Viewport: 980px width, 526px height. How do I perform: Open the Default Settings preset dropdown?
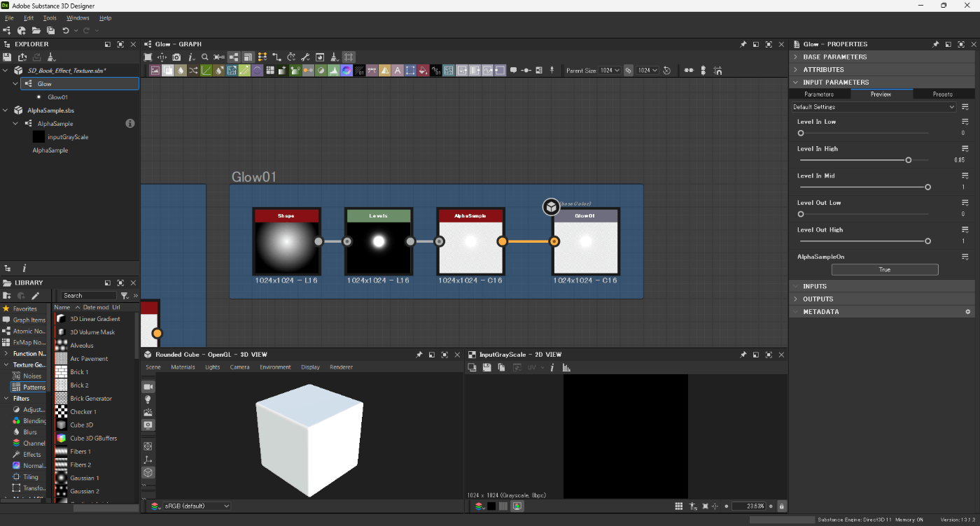[x=874, y=107]
